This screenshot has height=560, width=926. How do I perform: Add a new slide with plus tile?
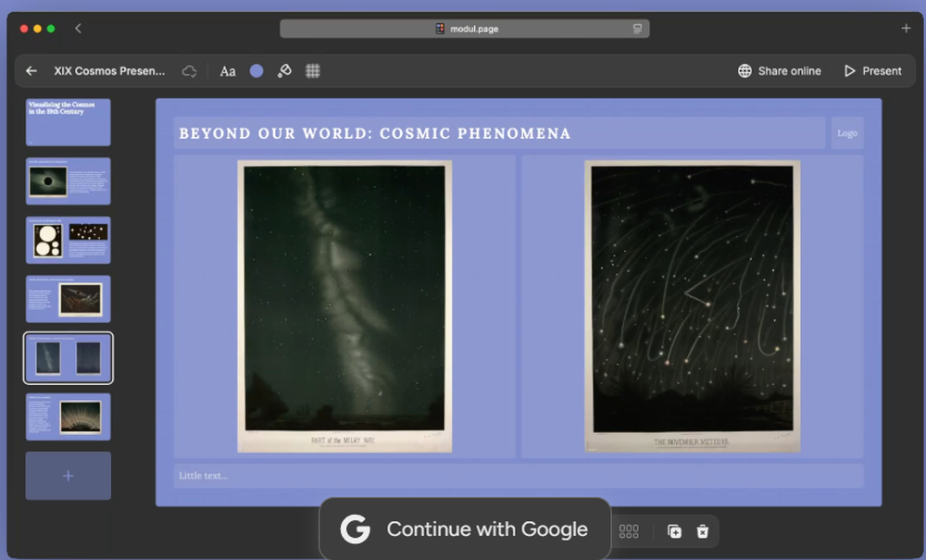click(68, 476)
